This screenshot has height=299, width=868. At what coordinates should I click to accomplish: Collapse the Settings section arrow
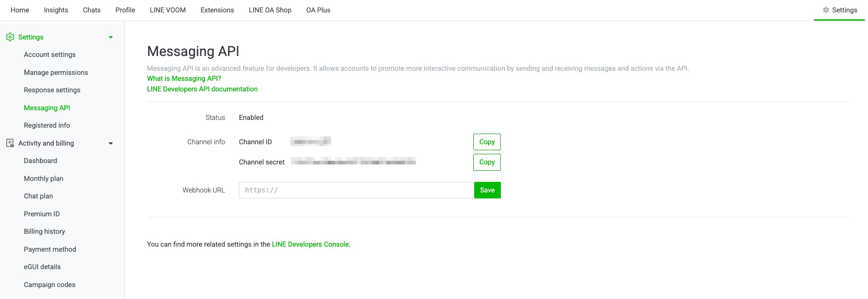point(111,37)
